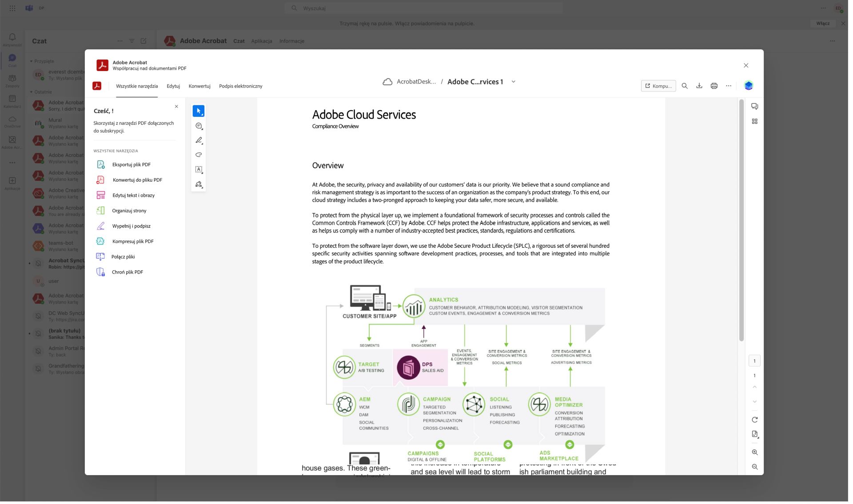853x504 pixels.
Task: Open Teams chat filter icon
Action: coord(132,41)
